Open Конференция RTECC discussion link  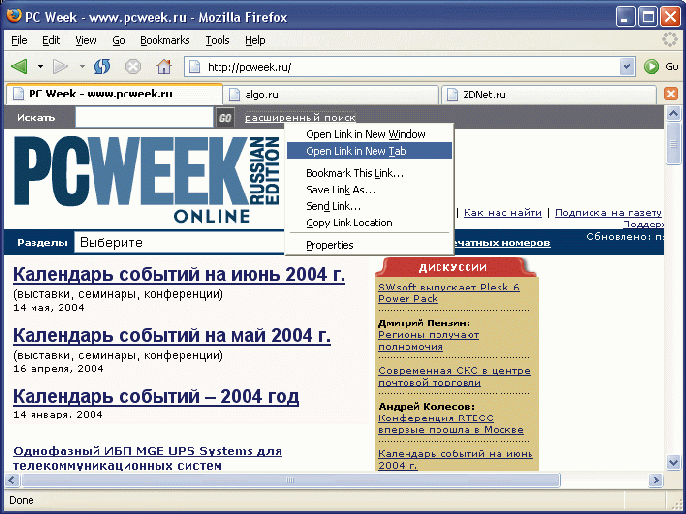tap(451, 424)
